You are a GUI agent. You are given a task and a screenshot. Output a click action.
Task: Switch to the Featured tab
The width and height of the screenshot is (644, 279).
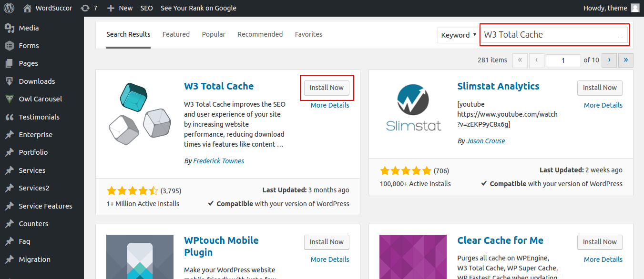tap(176, 34)
